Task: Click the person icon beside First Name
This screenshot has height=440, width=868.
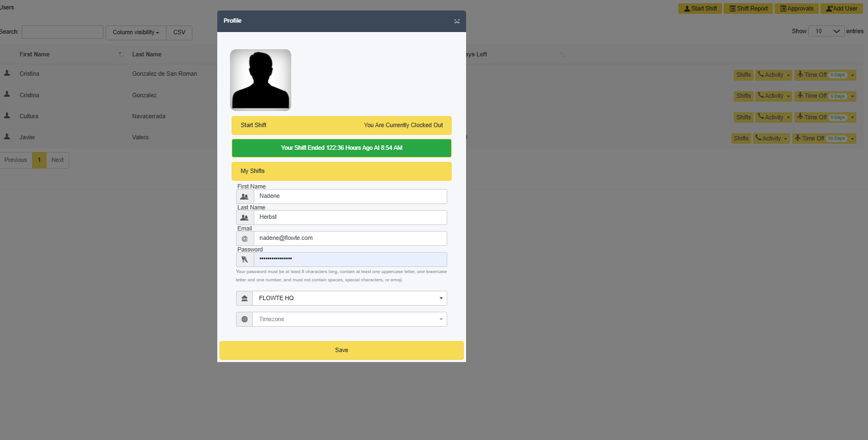Action: (x=245, y=196)
